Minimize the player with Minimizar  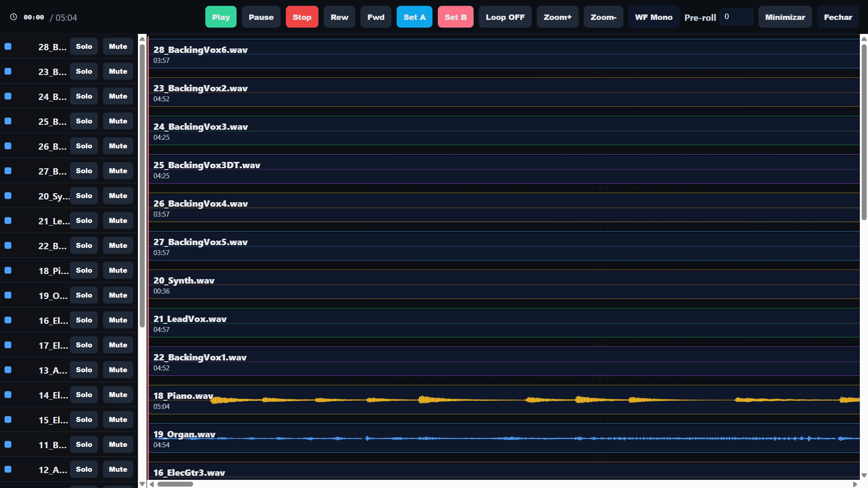(x=785, y=17)
